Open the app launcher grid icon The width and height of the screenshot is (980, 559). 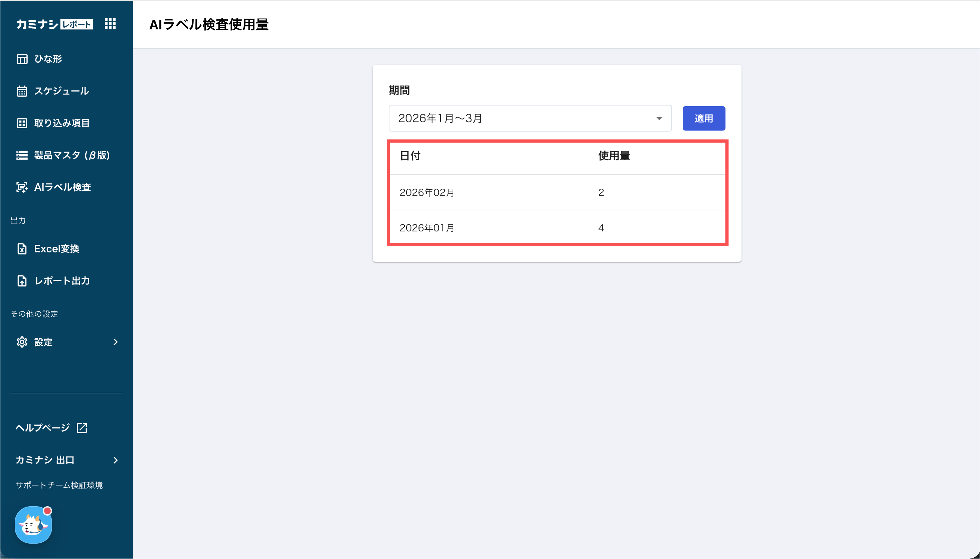pos(110,24)
